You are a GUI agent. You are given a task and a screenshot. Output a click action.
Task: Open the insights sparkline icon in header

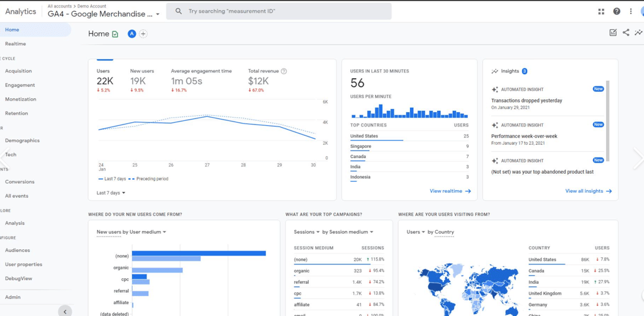tap(639, 33)
